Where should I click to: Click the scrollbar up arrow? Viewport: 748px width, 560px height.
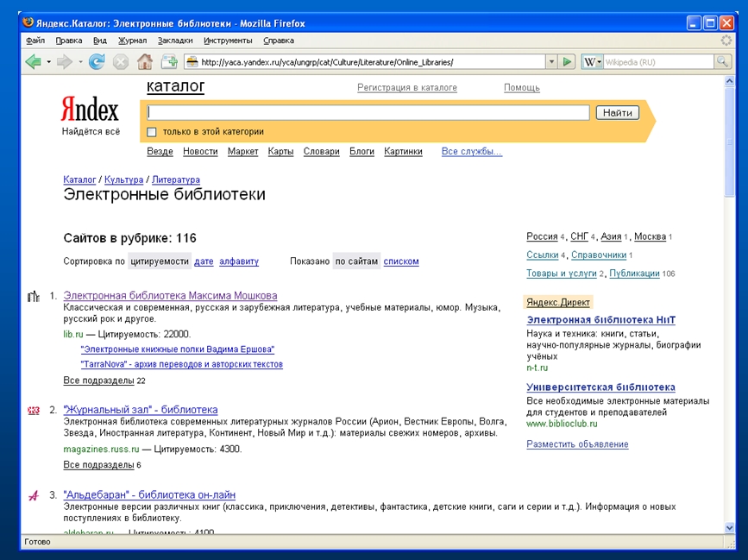[x=729, y=82]
